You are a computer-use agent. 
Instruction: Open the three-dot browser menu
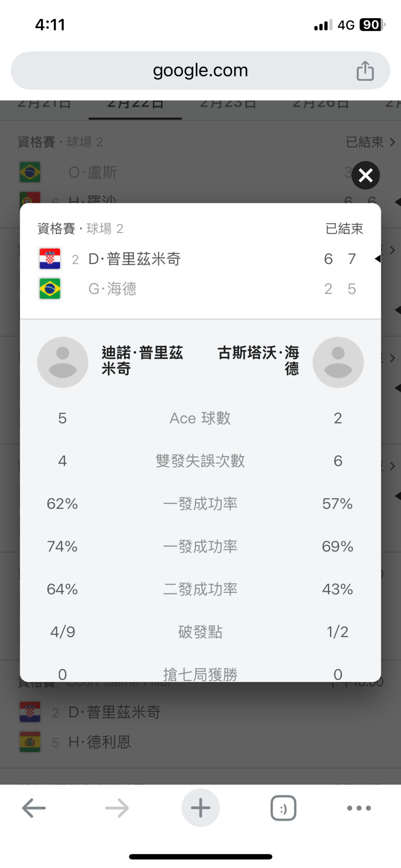[x=359, y=808]
